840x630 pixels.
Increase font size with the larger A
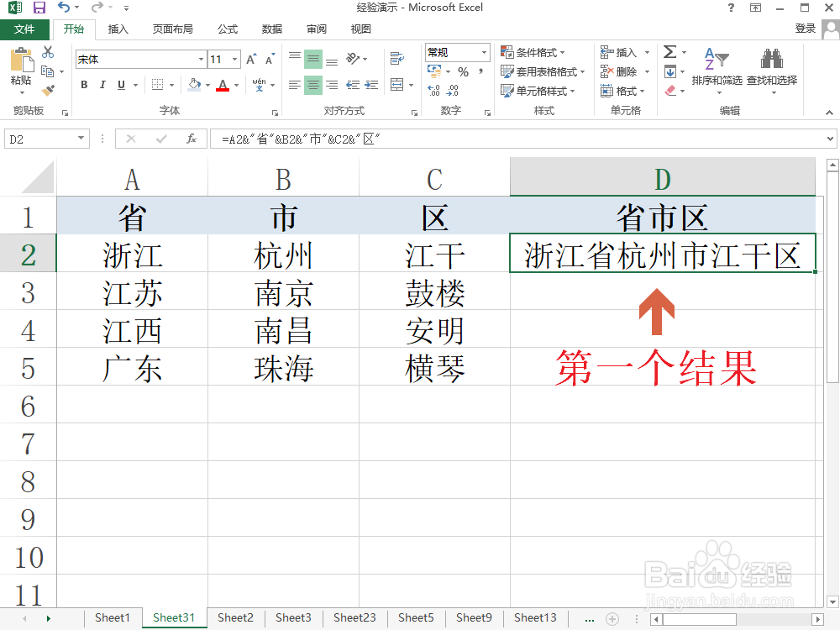(251, 60)
